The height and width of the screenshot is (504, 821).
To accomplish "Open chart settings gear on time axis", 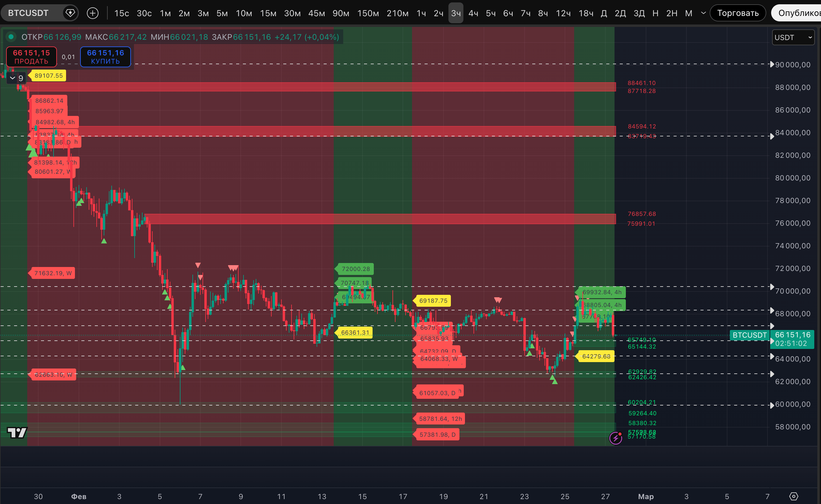I will [x=794, y=496].
